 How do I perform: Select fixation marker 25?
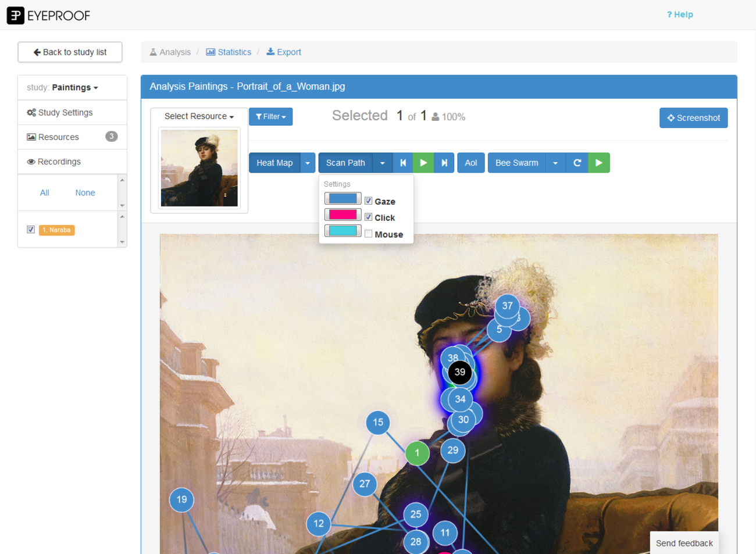tap(416, 514)
